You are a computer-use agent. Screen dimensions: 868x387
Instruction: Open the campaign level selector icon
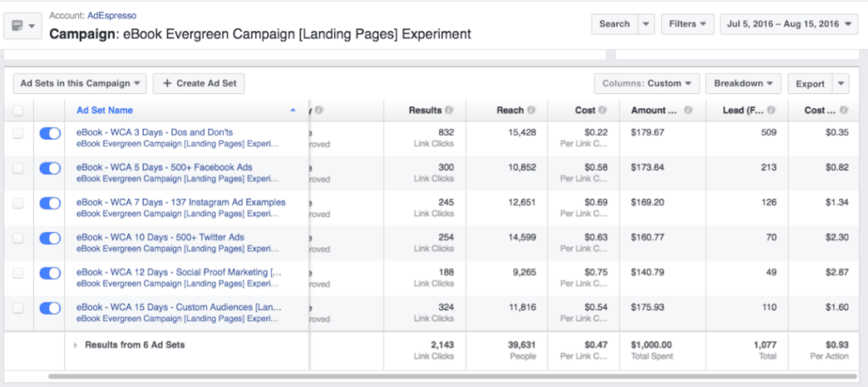coord(23,26)
